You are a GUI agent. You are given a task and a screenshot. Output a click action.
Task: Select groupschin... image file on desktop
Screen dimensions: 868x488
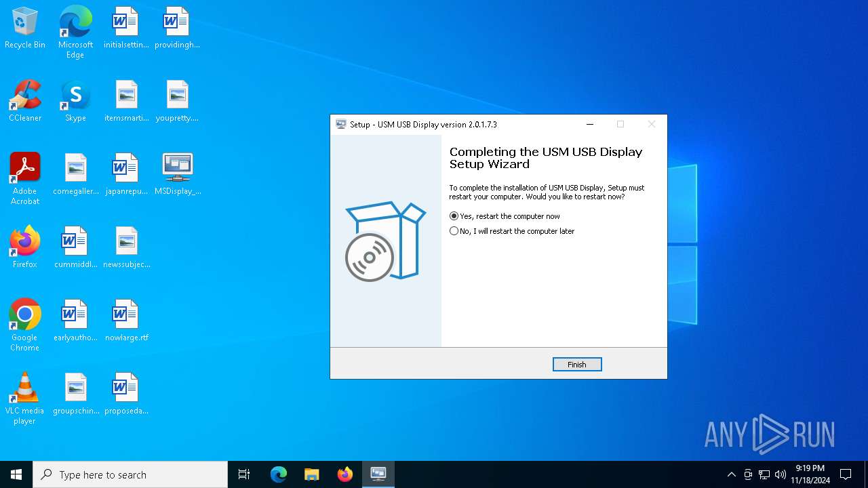pyautogui.click(x=75, y=394)
